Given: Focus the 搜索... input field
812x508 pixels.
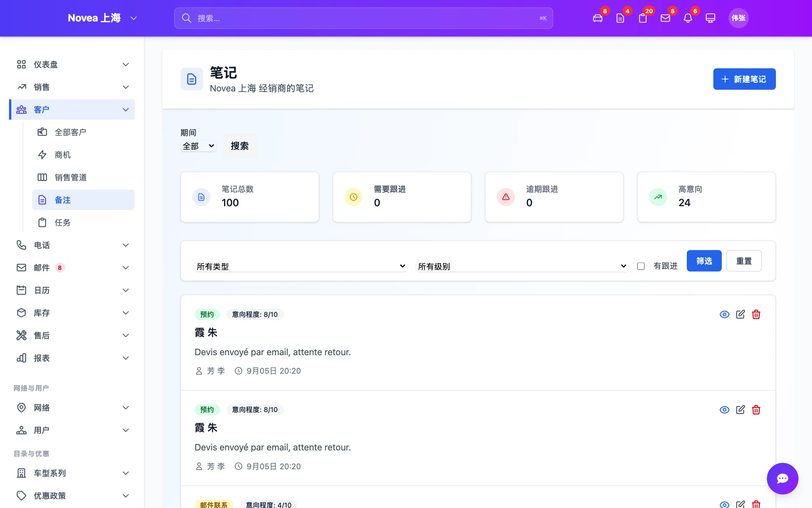Looking at the screenshot, I should pyautogui.click(x=364, y=18).
